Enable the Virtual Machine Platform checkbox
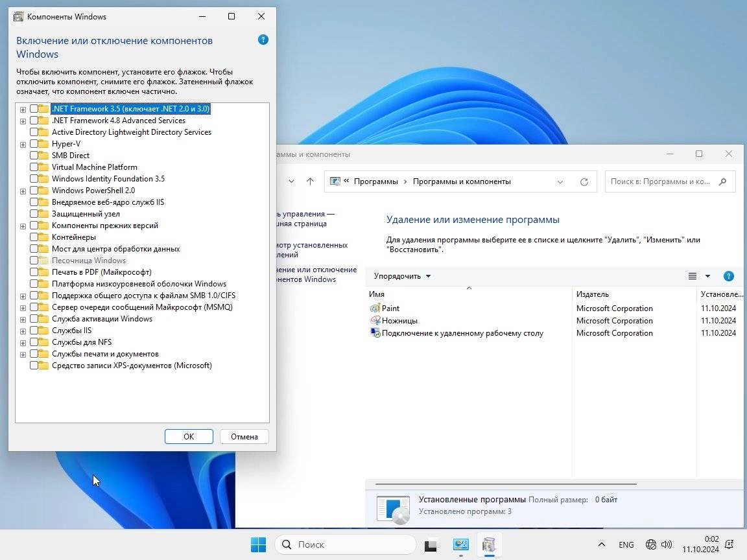 tap(34, 167)
